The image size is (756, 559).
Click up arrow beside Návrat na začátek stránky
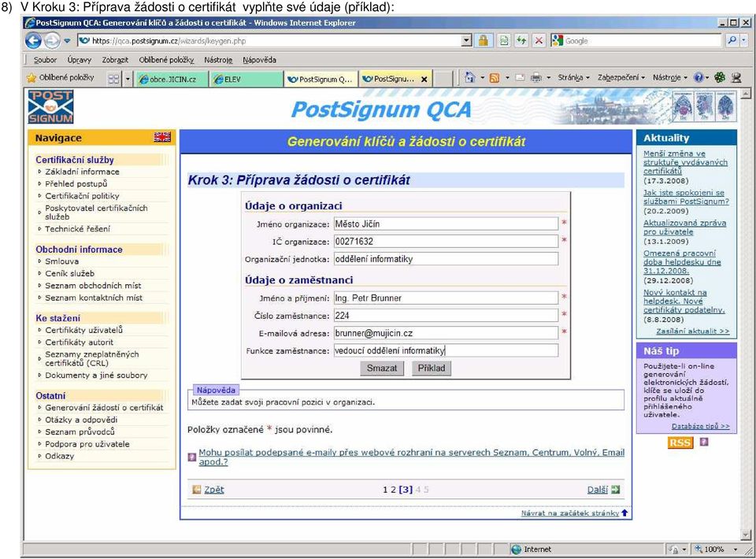point(624,513)
